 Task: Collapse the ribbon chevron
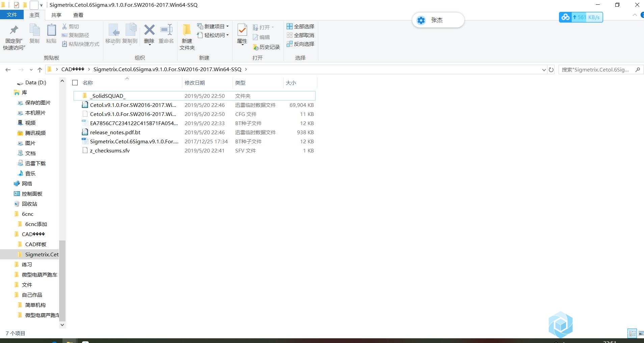[635, 15]
